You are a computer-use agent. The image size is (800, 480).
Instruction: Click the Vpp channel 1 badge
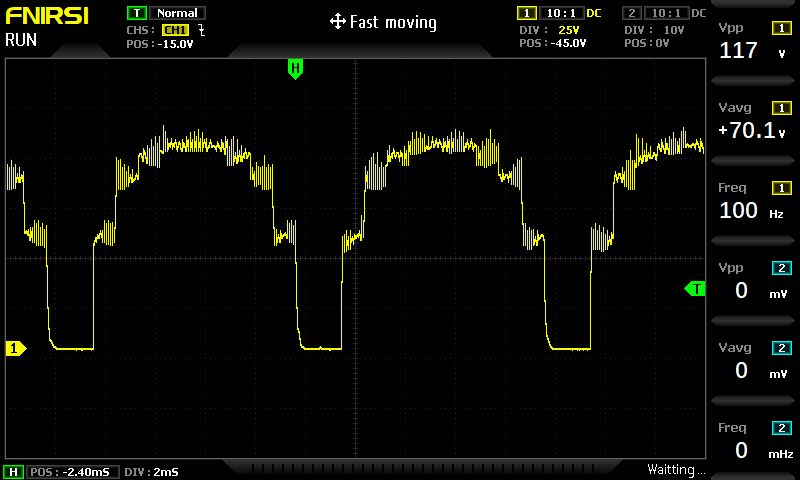click(782, 28)
